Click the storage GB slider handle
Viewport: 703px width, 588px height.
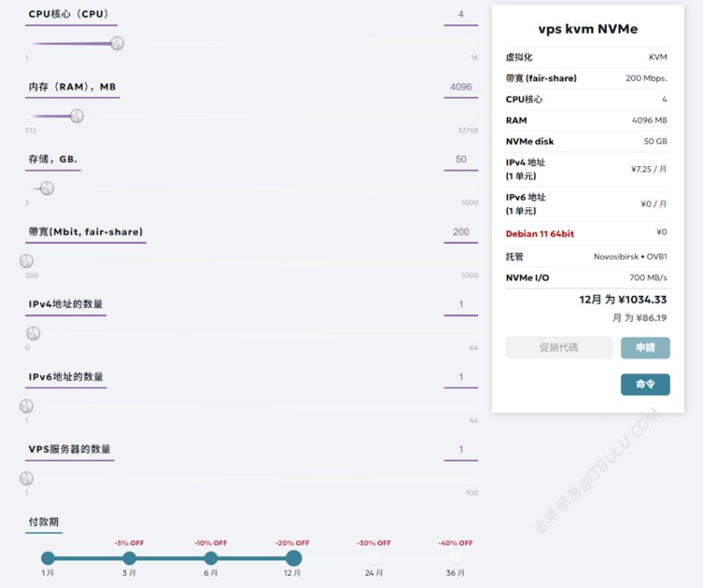coord(47,188)
